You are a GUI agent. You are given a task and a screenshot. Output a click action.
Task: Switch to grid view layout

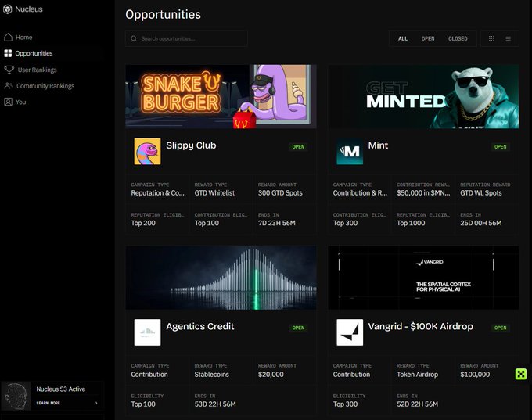[491, 38]
